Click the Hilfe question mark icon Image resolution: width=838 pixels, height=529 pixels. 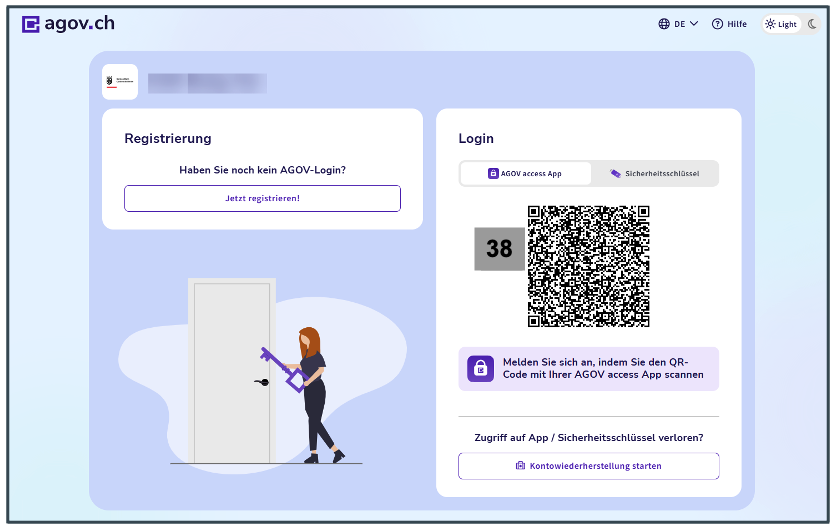coord(717,24)
